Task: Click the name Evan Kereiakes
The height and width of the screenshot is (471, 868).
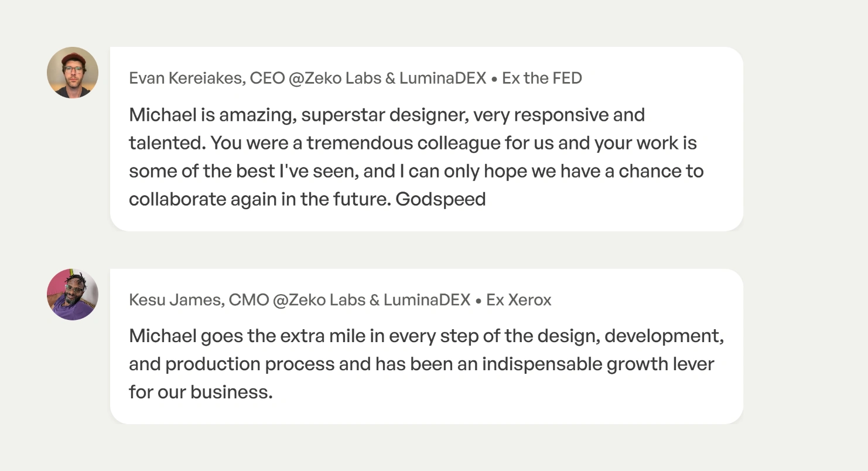Action: (186, 78)
